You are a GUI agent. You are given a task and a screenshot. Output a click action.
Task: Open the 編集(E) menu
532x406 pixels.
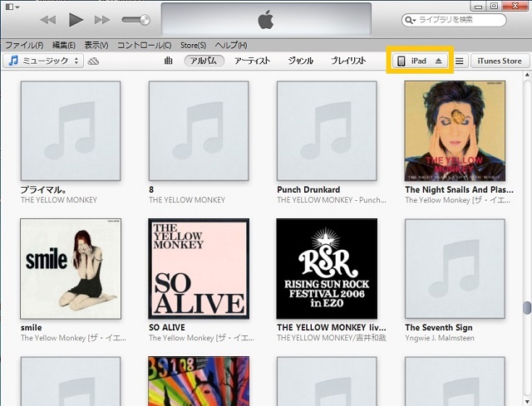click(x=63, y=45)
